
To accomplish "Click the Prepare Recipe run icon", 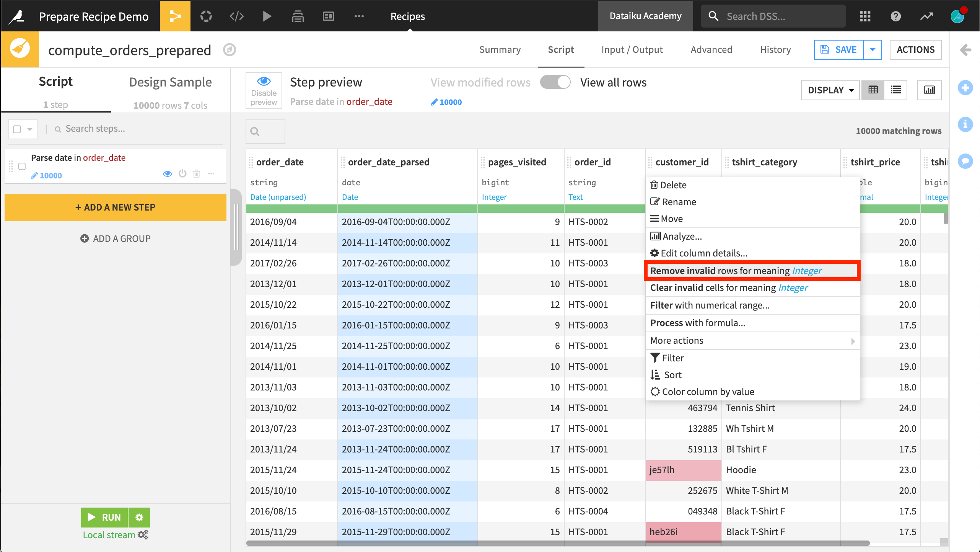I will tap(104, 518).
